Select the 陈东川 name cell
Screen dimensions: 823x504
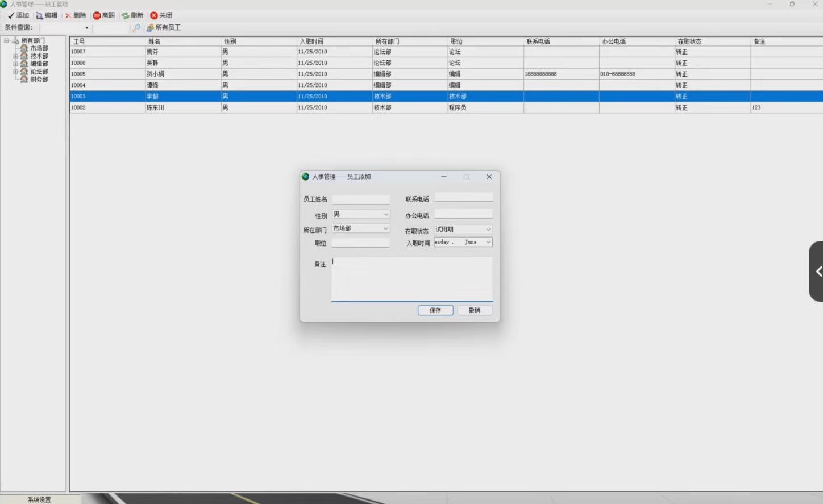(x=183, y=107)
